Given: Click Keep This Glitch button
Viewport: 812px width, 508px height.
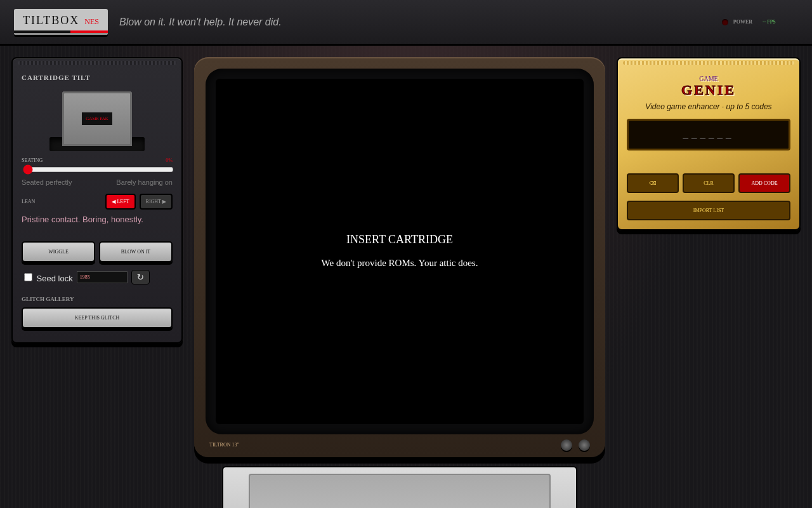Looking at the screenshot, I should [97, 317].
